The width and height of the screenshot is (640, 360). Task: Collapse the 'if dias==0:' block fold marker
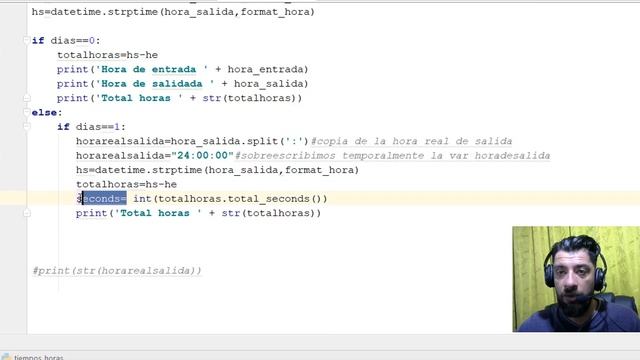pyautogui.click(x=27, y=40)
